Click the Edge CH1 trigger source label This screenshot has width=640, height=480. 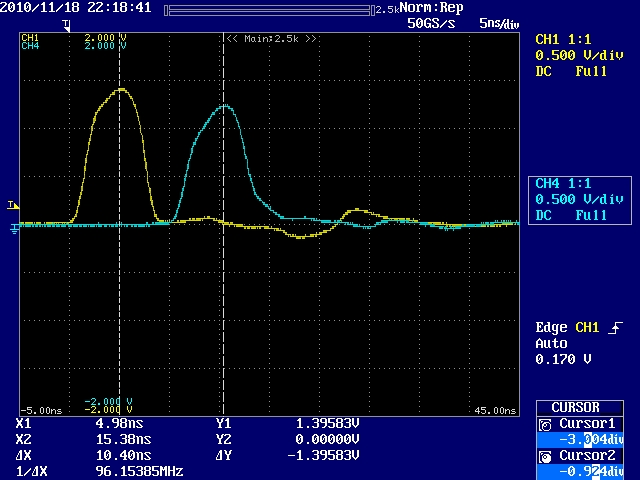[x=566, y=328]
